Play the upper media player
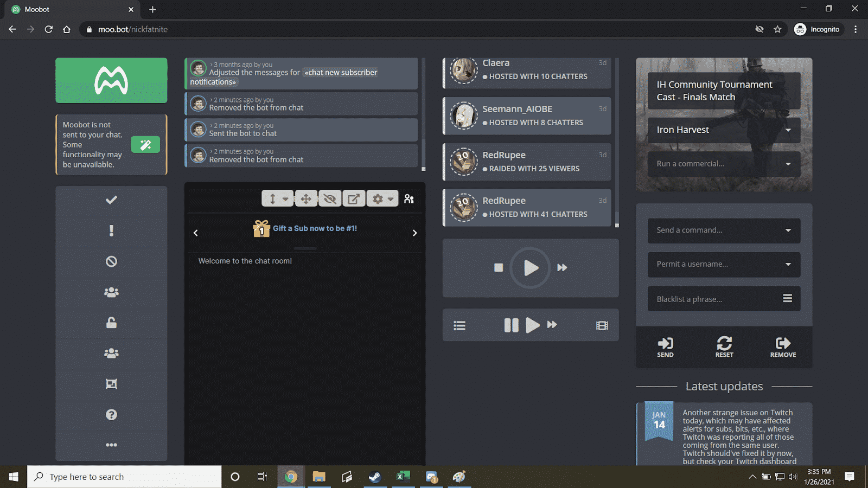The image size is (868, 488). [530, 267]
